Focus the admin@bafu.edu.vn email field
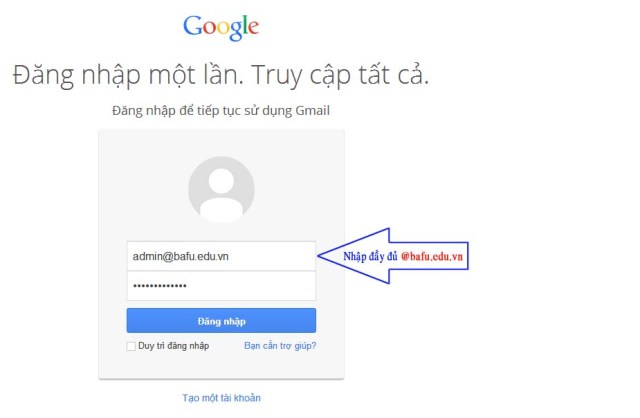The height and width of the screenshot is (418, 640). 221,256
